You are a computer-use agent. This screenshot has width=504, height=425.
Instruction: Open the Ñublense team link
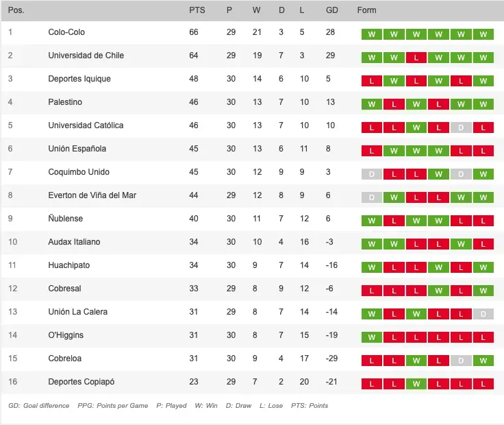[x=66, y=218]
